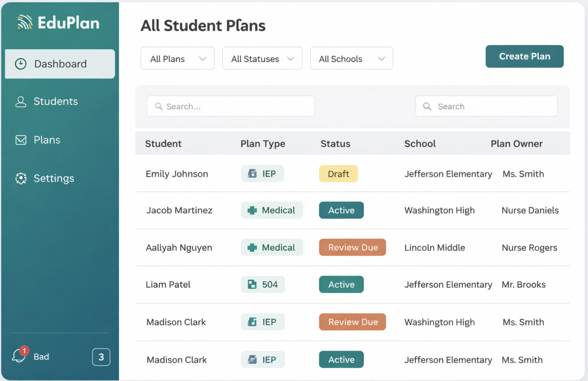
Task: Click the left Search... input field
Action: [x=231, y=106]
